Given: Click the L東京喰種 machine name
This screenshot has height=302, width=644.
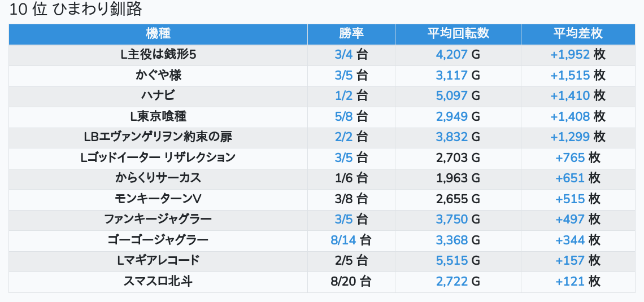Looking at the screenshot, I should [x=158, y=116].
